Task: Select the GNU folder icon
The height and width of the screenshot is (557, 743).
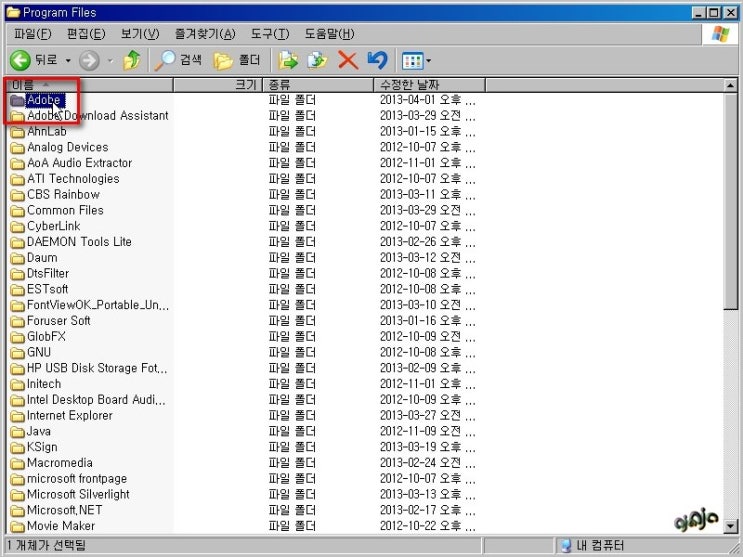Action: pyautogui.click(x=18, y=353)
